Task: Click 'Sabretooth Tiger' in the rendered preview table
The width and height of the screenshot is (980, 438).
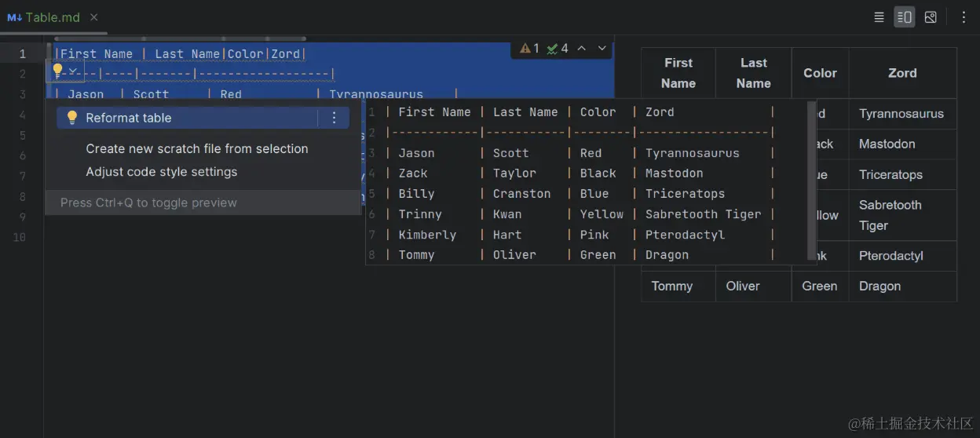Action: click(x=890, y=215)
